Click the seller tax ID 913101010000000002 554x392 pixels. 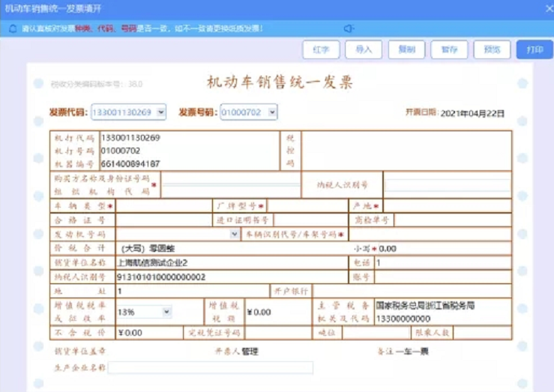point(161,277)
